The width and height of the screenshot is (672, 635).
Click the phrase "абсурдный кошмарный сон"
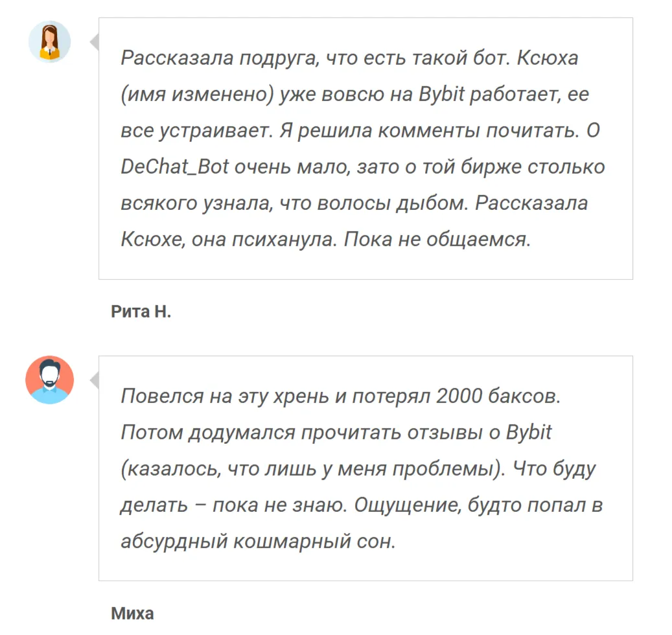pos(258,542)
